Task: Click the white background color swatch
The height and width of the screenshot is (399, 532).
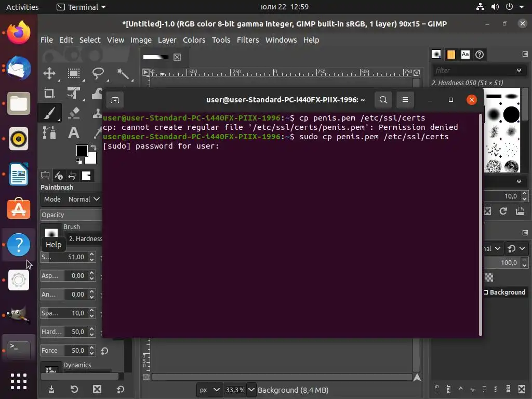Action: tap(92, 159)
